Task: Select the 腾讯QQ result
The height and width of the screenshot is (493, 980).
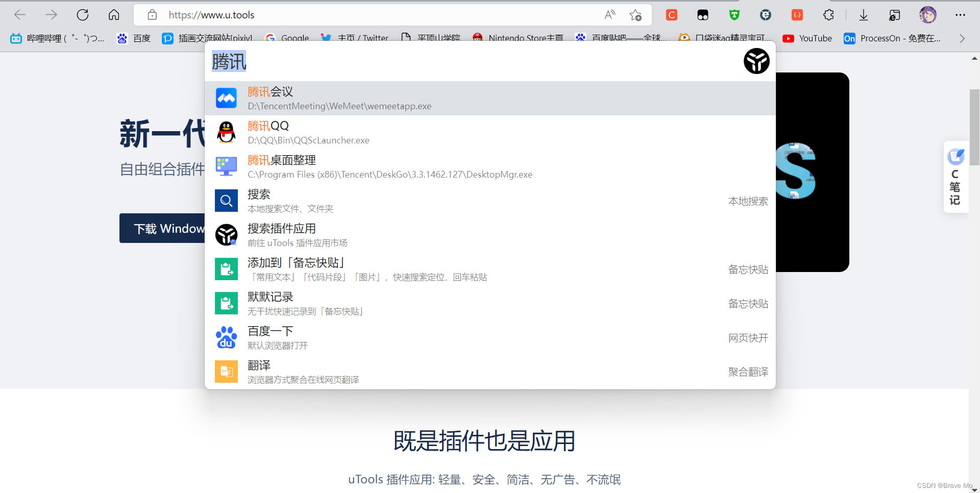Action: click(490, 132)
